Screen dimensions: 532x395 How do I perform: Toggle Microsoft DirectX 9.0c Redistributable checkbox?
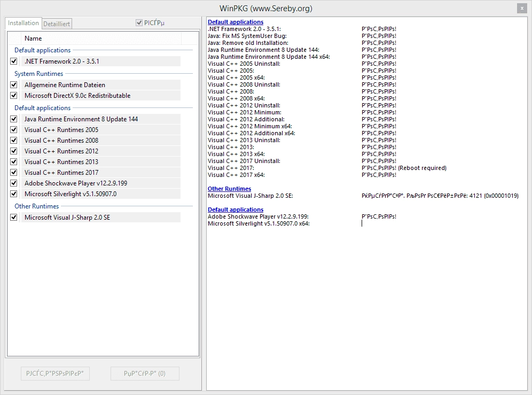pos(13,96)
